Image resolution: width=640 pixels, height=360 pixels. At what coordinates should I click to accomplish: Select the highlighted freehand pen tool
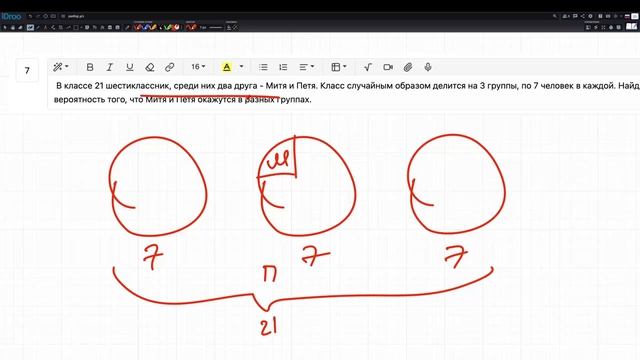[x=31, y=27]
